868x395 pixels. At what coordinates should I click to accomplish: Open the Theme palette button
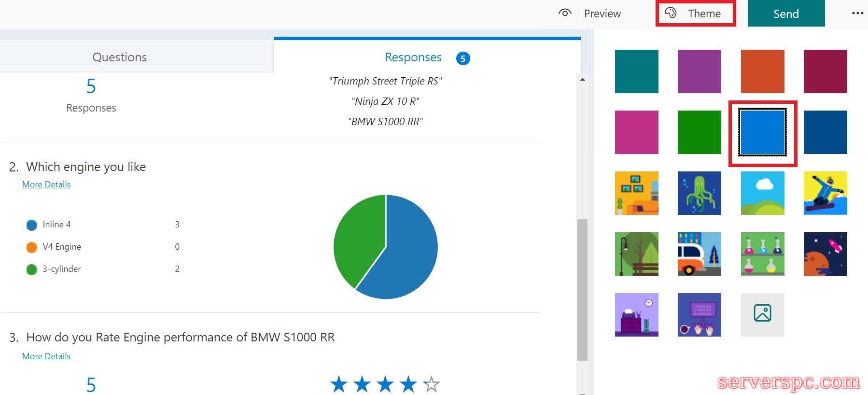click(695, 14)
